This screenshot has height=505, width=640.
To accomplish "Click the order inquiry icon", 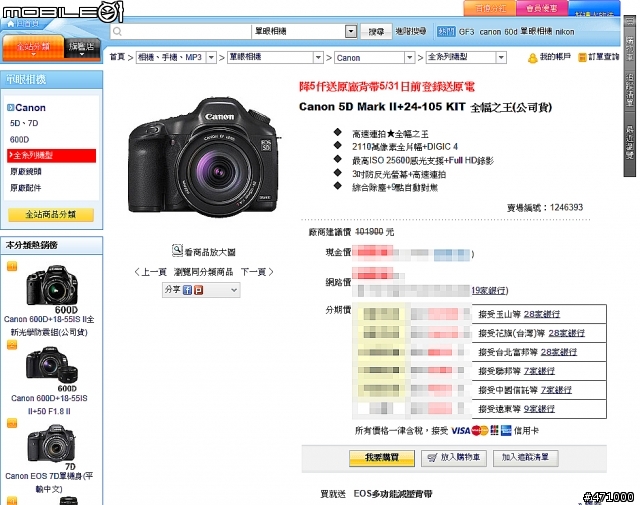I will coord(582,58).
